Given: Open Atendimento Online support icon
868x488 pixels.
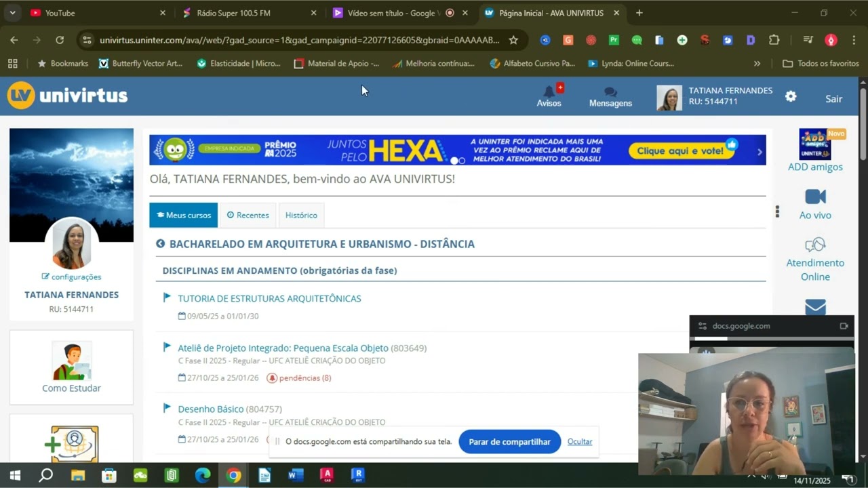Looking at the screenshot, I should click(x=815, y=245).
